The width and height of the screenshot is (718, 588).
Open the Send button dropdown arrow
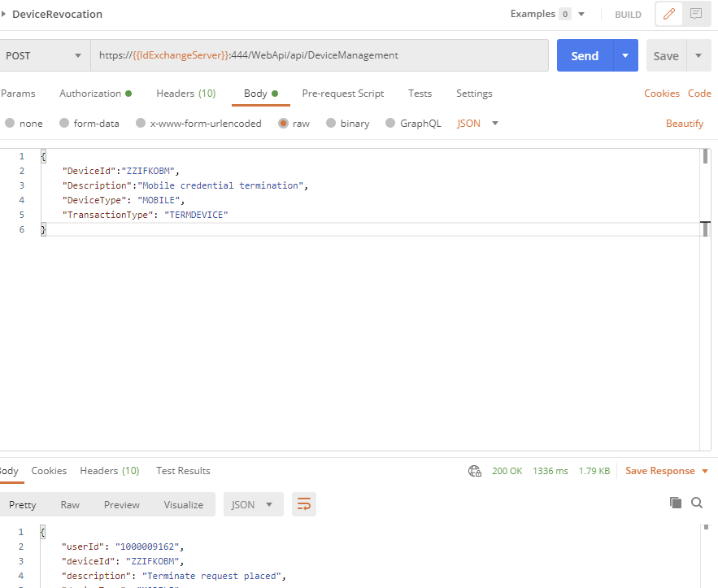625,55
